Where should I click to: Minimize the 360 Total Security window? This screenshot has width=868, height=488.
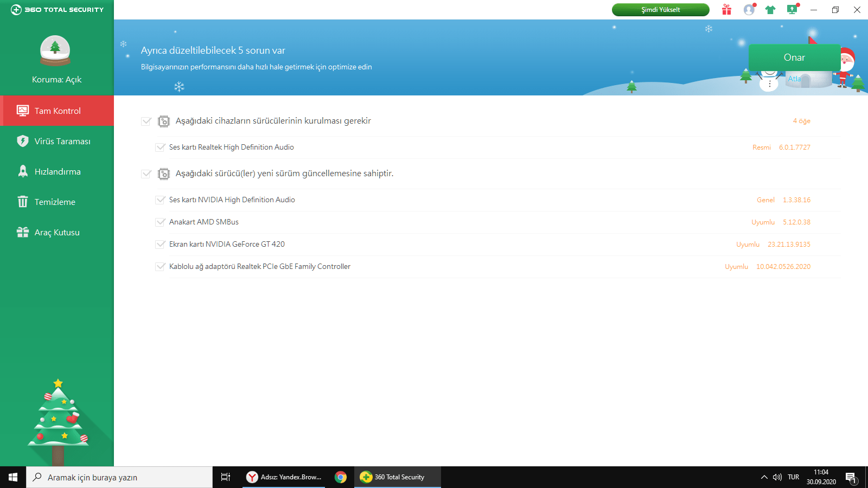814,10
